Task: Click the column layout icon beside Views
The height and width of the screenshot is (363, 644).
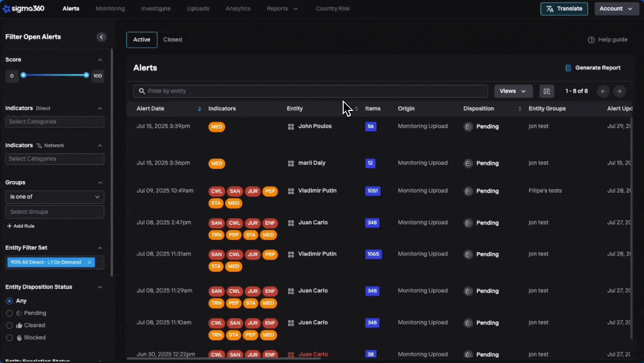Action: coord(547,91)
